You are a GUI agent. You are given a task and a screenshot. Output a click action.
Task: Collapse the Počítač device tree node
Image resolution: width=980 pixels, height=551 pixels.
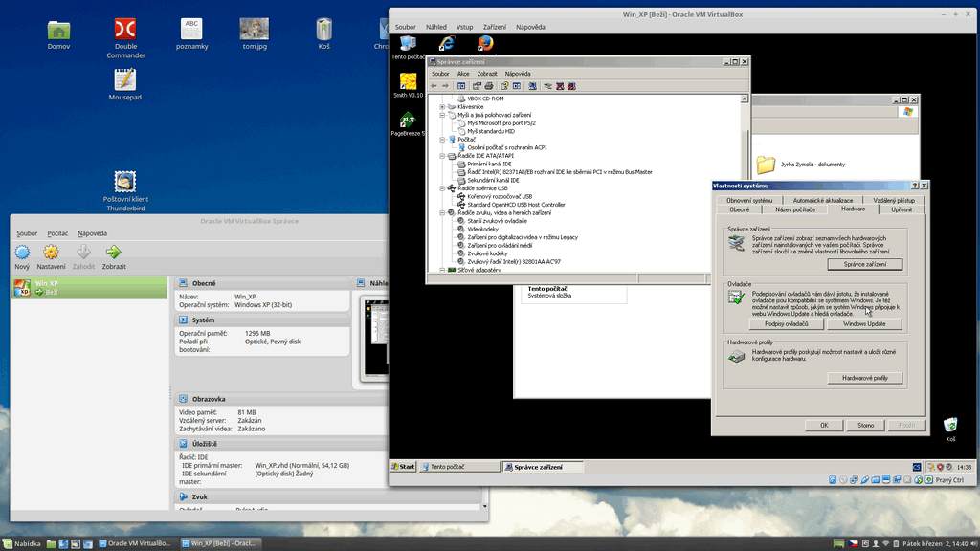click(442, 140)
